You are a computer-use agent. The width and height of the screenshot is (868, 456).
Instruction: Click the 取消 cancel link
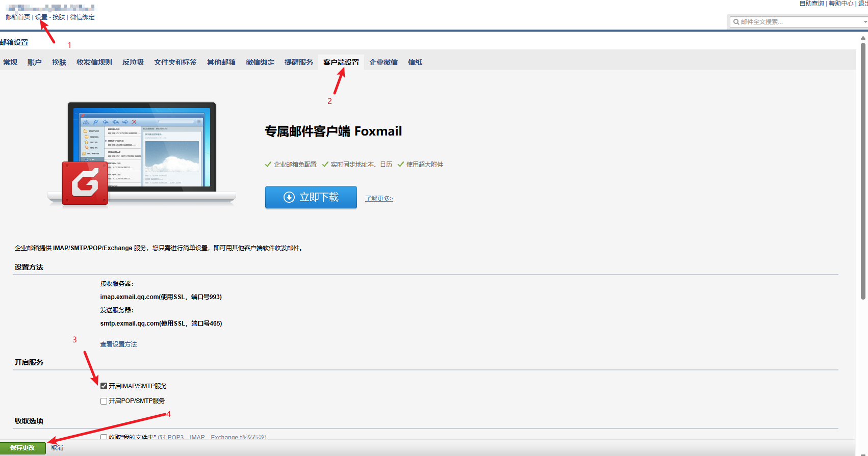click(x=57, y=448)
